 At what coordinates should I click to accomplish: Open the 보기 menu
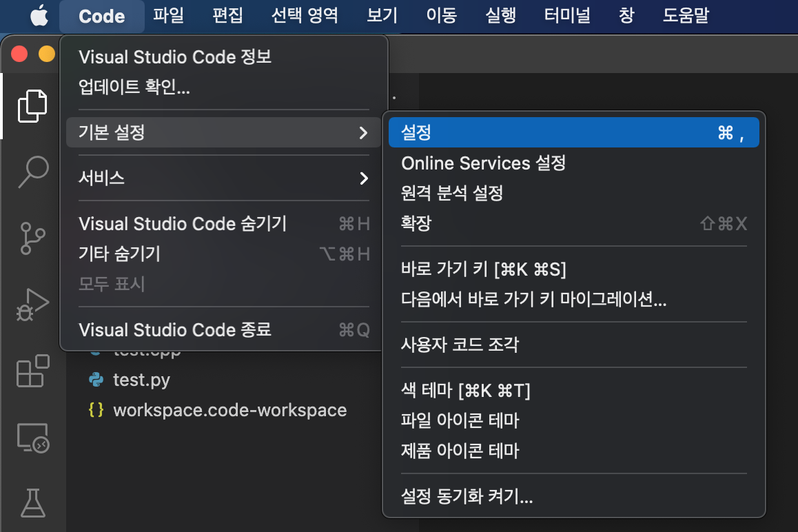382,15
